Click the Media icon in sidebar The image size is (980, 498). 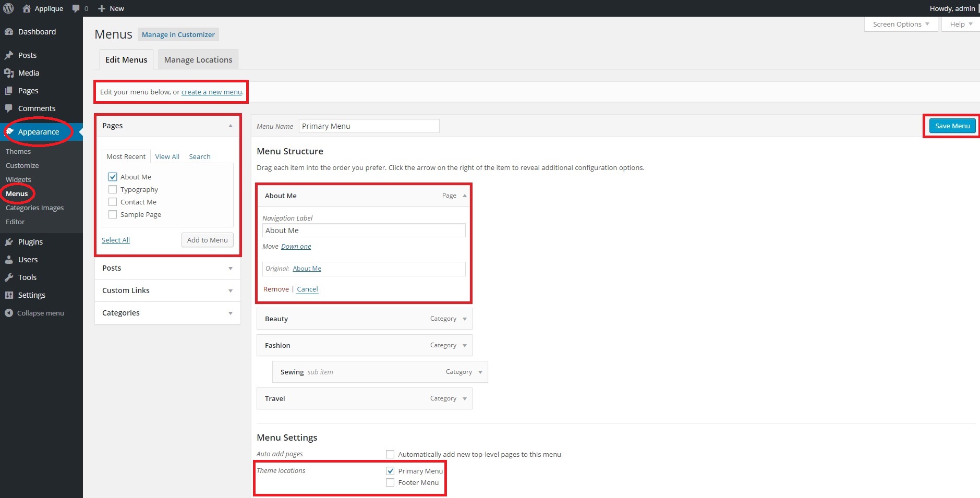(x=9, y=73)
